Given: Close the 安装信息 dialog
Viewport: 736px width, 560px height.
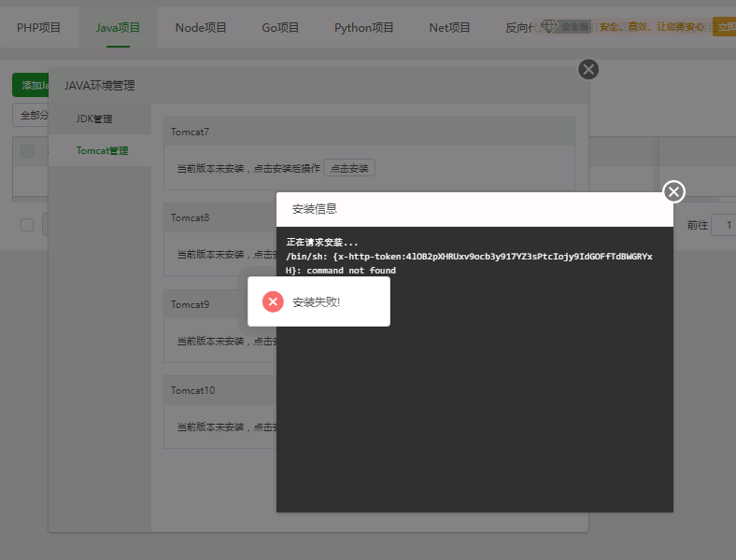Looking at the screenshot, I should [x=673, y=192].
